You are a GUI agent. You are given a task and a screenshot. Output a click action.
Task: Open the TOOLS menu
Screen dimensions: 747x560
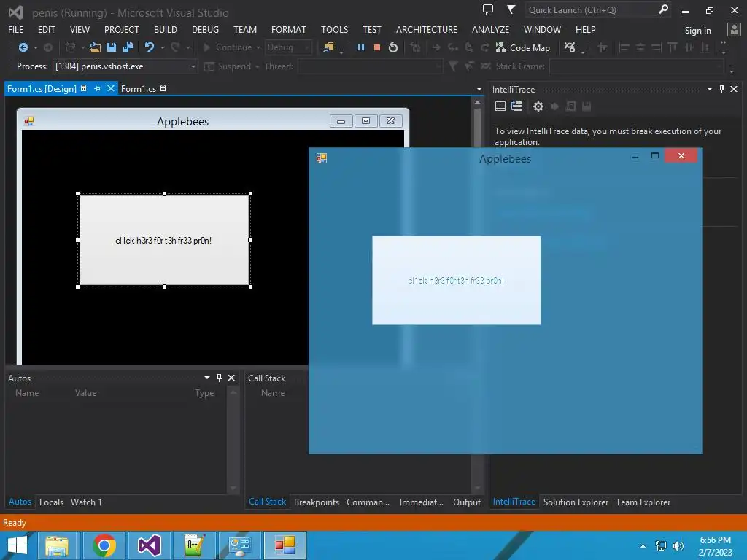coord(334,29)
